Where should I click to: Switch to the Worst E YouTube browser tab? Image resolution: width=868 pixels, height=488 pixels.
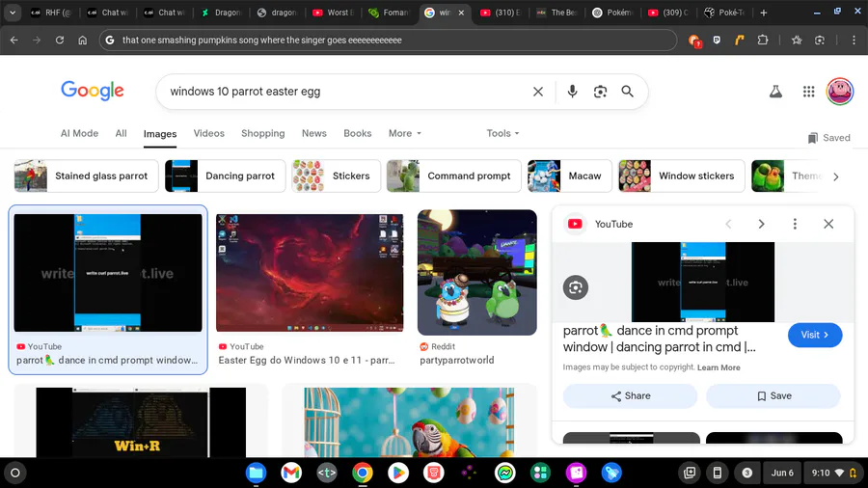pyautogui.click(x=333, y=13)
